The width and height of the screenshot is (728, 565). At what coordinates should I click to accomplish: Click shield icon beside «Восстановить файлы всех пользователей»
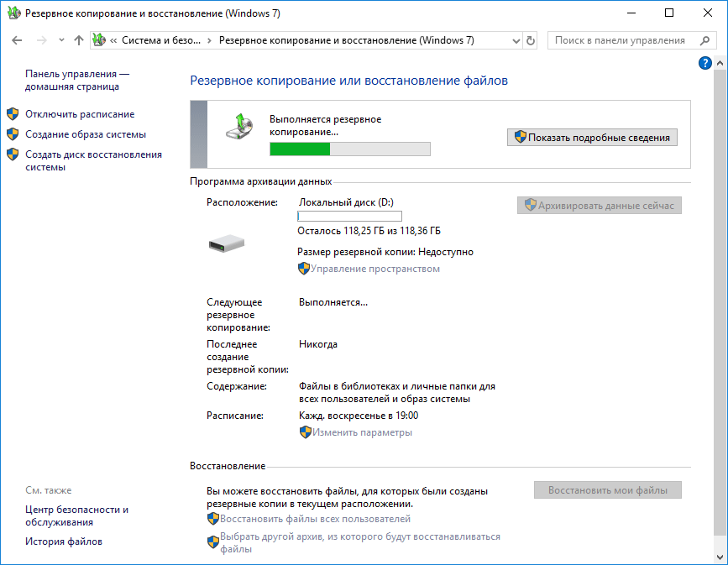pos(213,519)
